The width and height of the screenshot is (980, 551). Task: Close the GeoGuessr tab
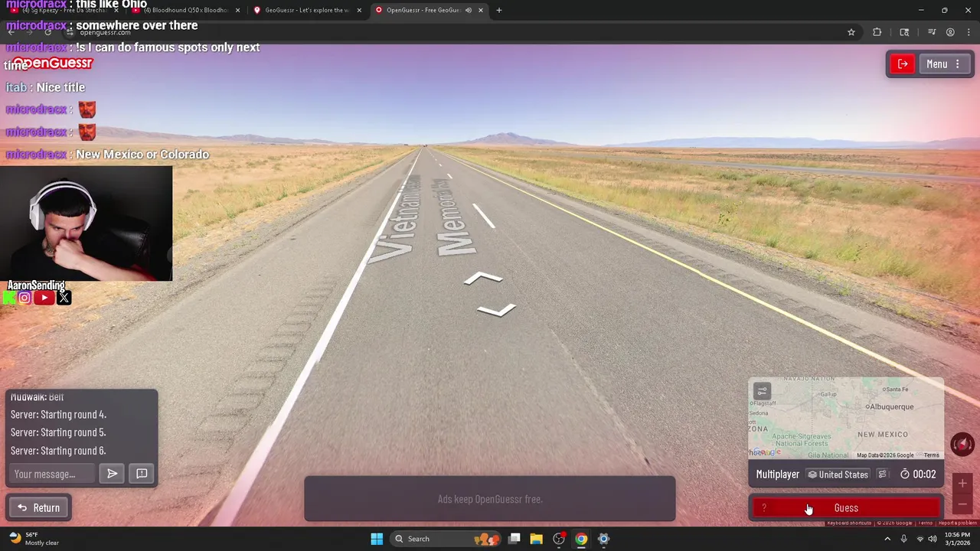click(359, 10)
